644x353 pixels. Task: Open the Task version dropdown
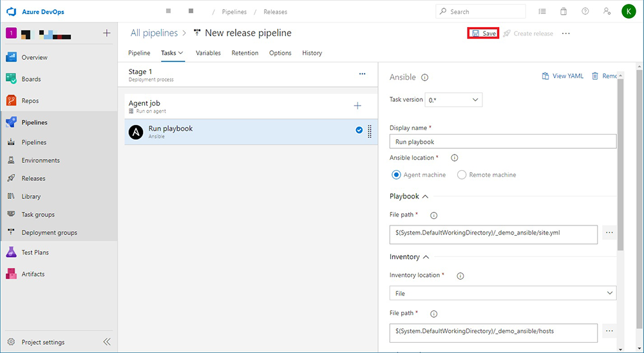(453, 100)
